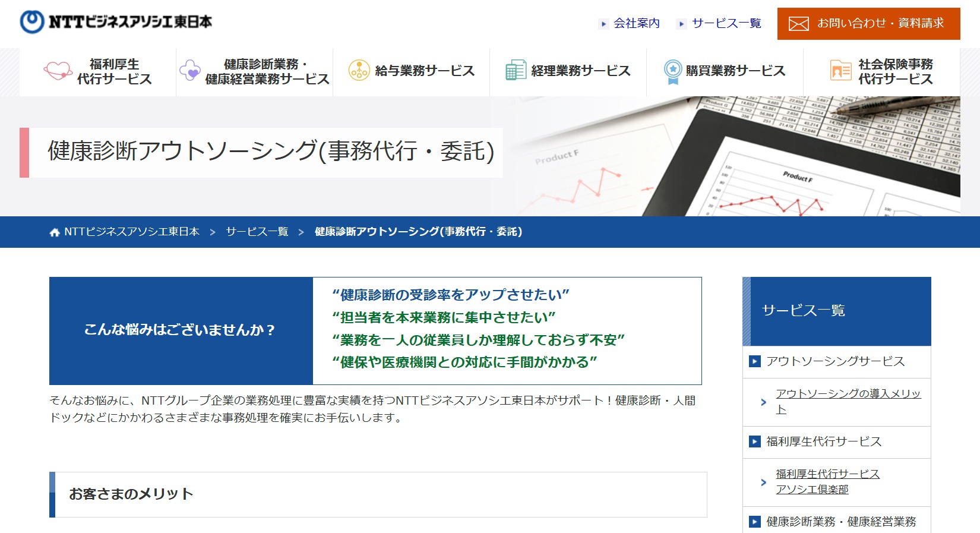980x533 pixels.
Task: Open 福利厚生代行サービス アソシエ倶楽部 sidebar link
Action: (x=827, y=482)
